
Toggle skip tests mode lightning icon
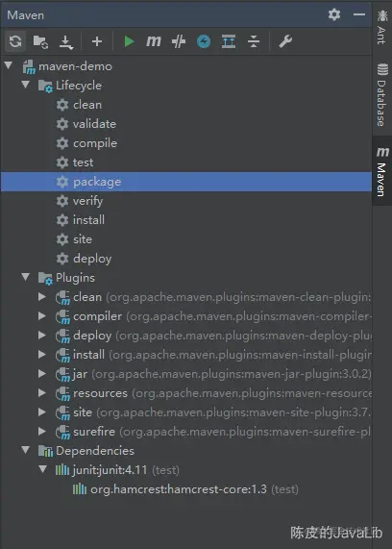pos(204,41)
